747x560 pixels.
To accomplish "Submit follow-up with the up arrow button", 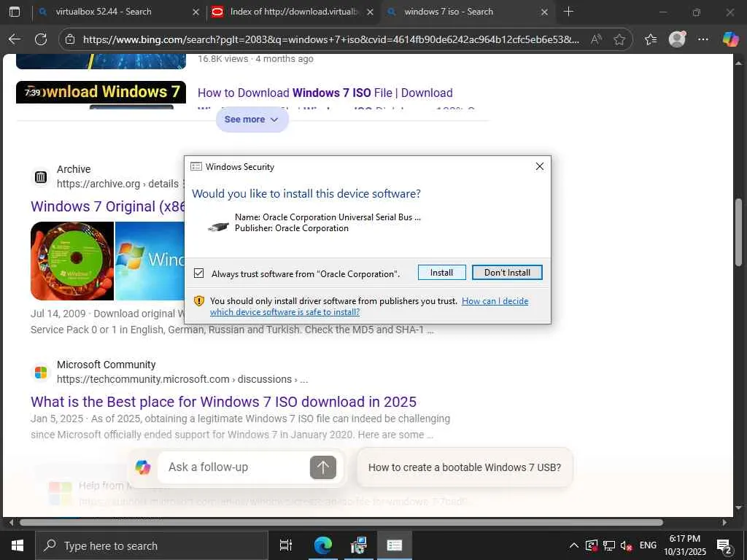I will (323, 467).
